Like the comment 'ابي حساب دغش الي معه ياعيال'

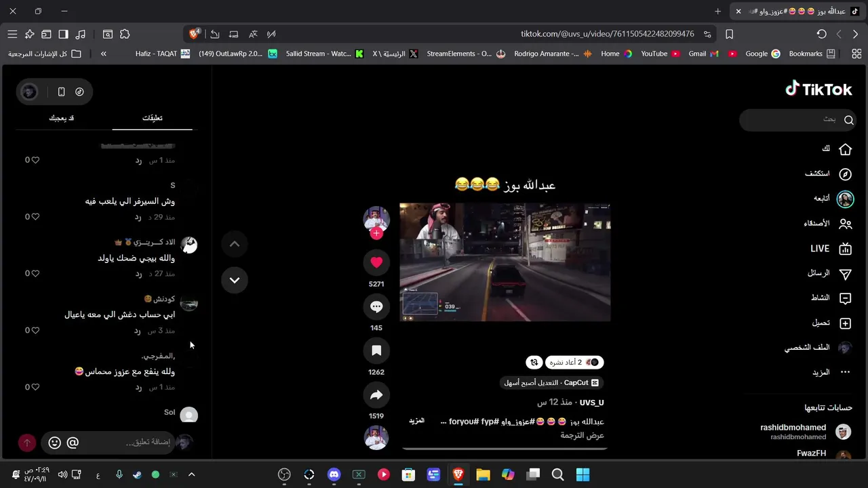(x=35, y=330)
